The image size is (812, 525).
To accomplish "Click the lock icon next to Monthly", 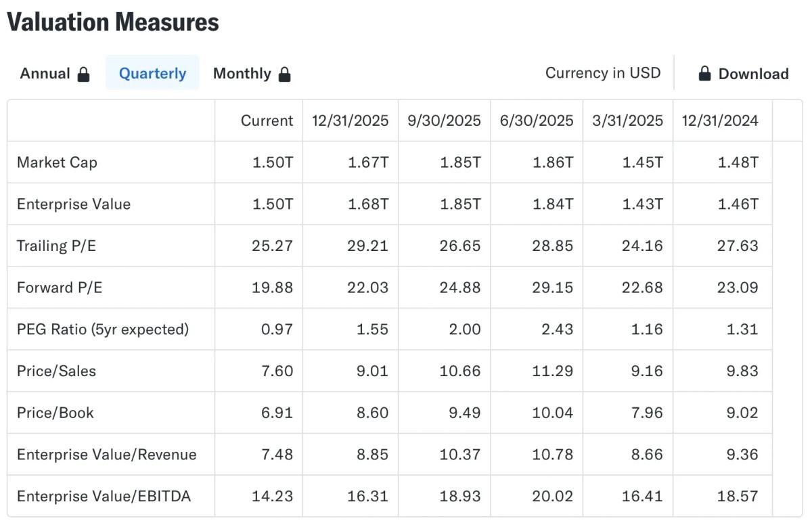I will pyautogui.click(x=286, y=73).
